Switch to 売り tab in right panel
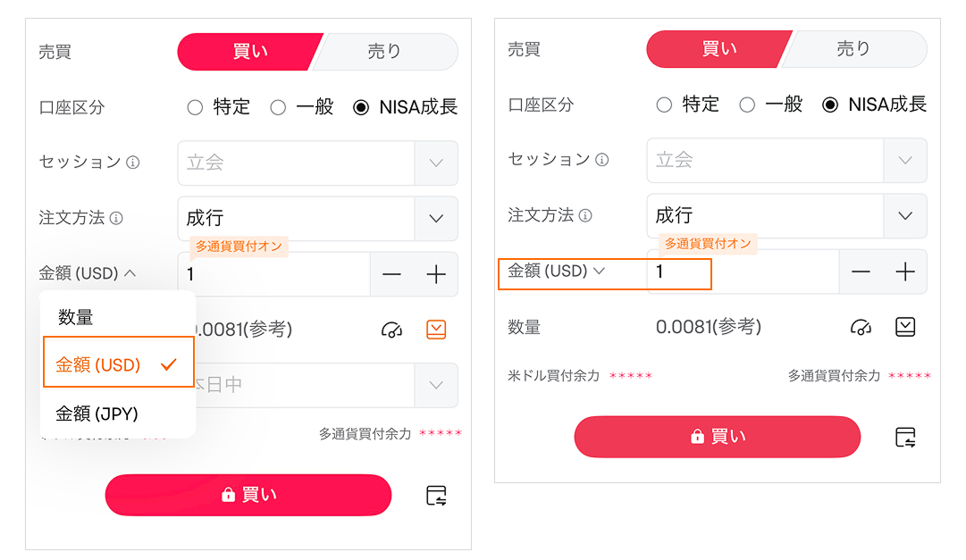 (x=853, y=49)
